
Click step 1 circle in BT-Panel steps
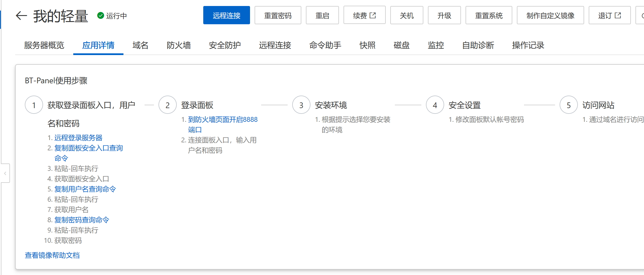34,105
